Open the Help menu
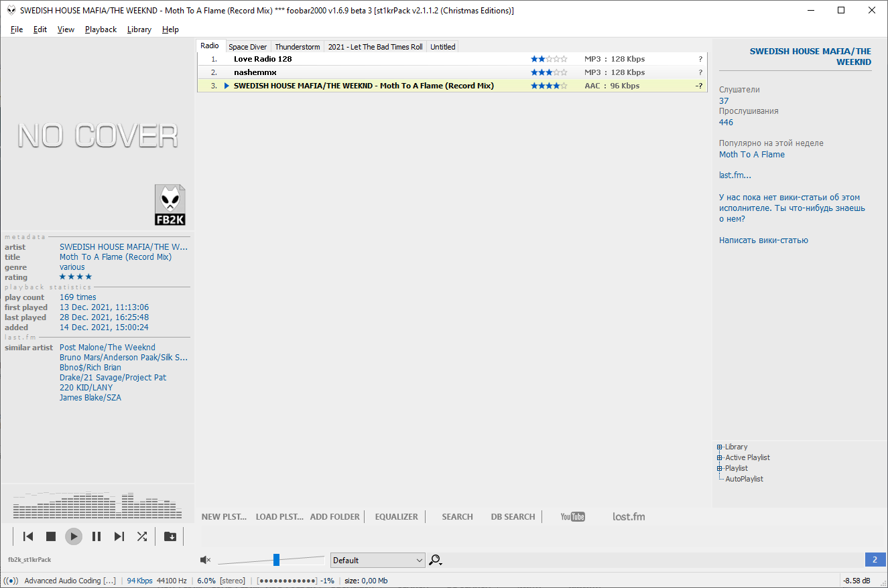 tap(170, 29)
